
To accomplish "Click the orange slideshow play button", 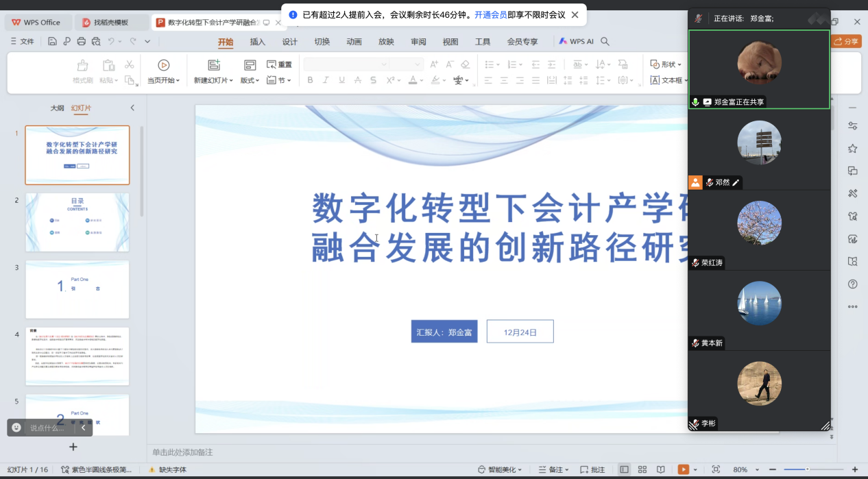I will point(683,469).
